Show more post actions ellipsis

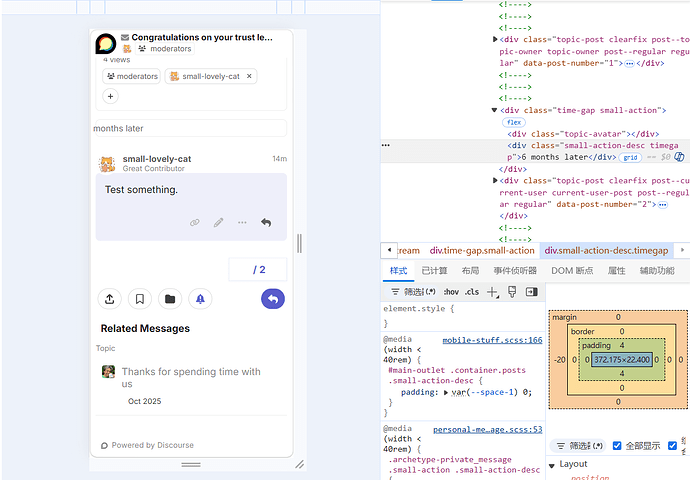click(242, 223)
